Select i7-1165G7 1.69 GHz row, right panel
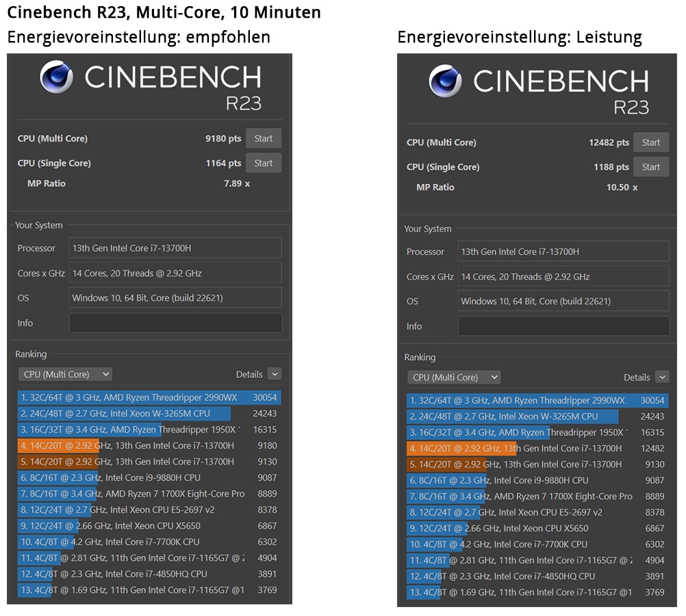The width and height of the screenshot is (686, 616). click(x=537, y=592)
